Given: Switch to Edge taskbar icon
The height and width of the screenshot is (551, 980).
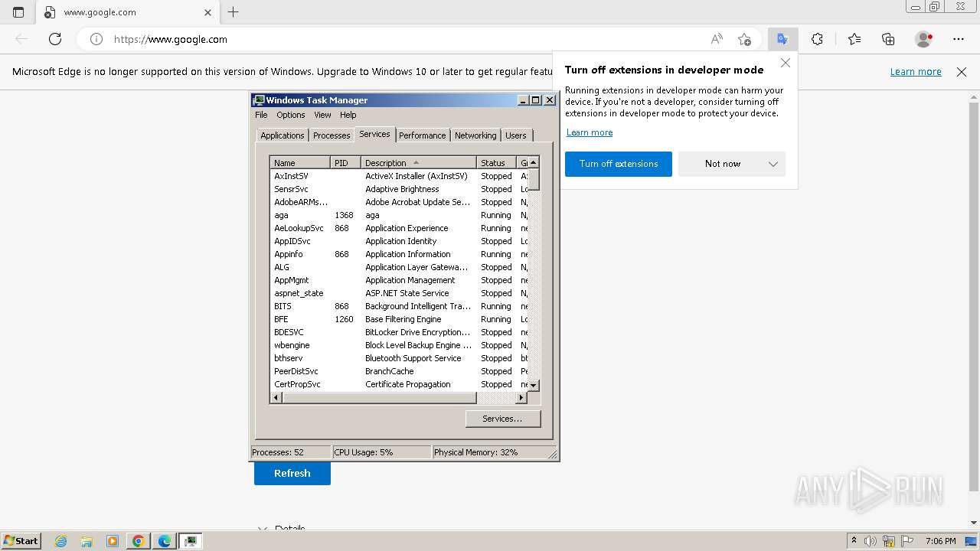Looking at the screenshot, I should 165,541.
